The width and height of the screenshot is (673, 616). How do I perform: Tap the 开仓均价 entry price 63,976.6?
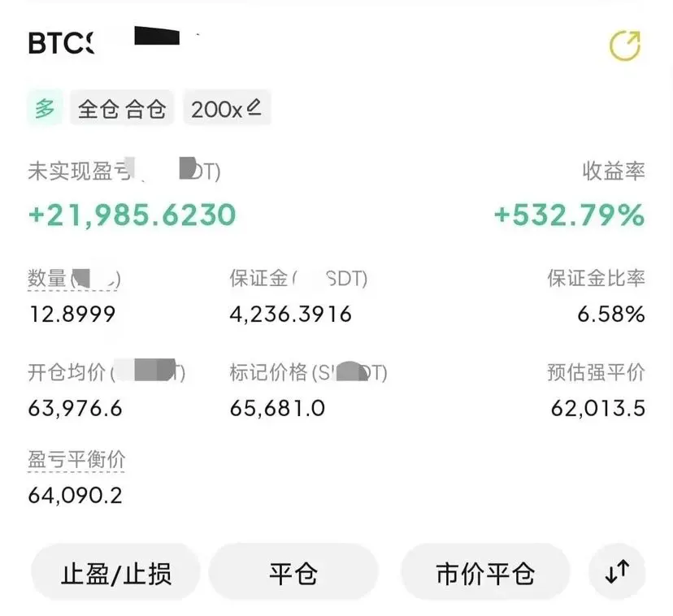coord(75,408)
